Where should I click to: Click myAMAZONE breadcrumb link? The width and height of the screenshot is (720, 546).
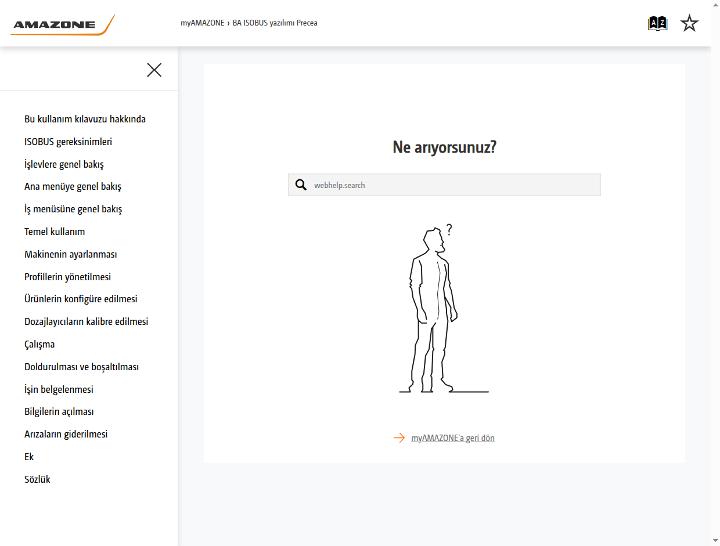202,23
